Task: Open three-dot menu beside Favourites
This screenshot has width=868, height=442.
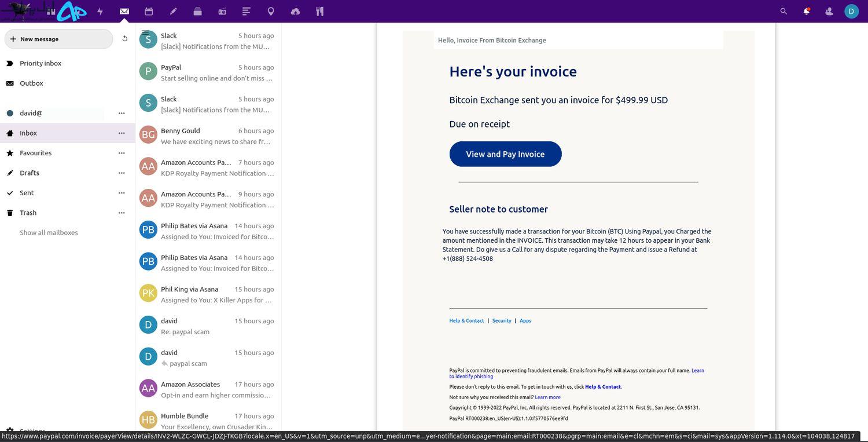Action: pyautogui.click(x=122, y=153)
